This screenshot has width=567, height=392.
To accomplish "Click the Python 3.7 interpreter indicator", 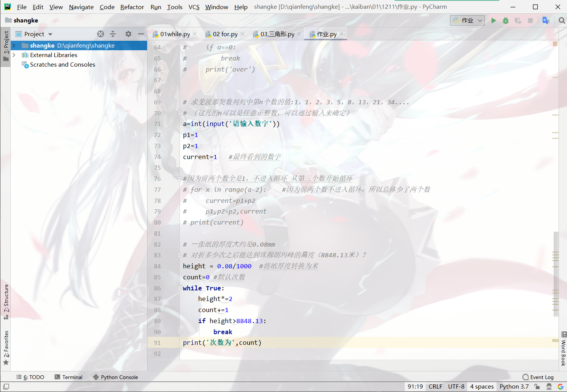I will point(514,386).
